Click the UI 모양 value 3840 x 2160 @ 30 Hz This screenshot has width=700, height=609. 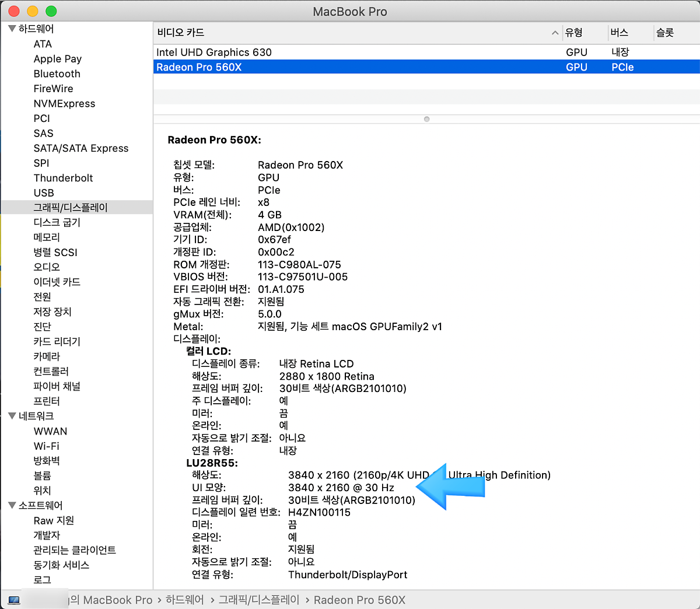tap(341, 488)
